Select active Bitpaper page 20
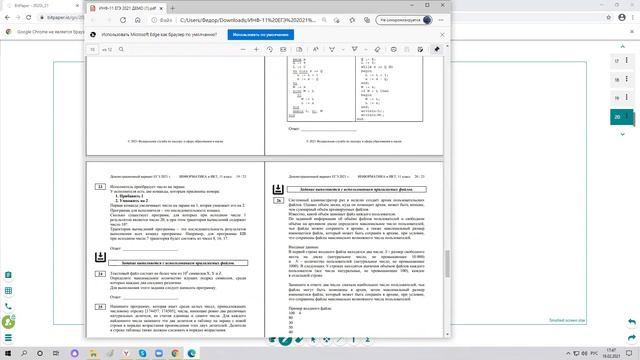The width and height of the screenshot is (640, 360). coord(621,117)
